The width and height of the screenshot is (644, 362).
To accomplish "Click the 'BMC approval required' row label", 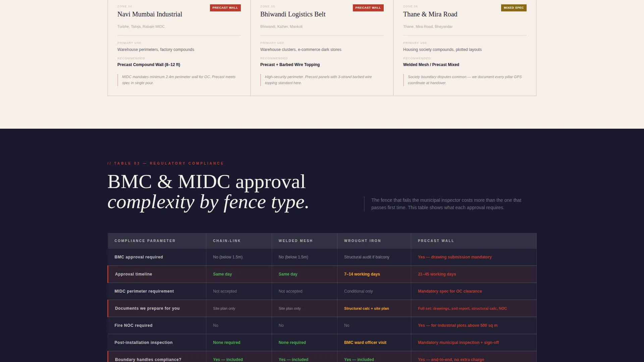I will (139, 257).
